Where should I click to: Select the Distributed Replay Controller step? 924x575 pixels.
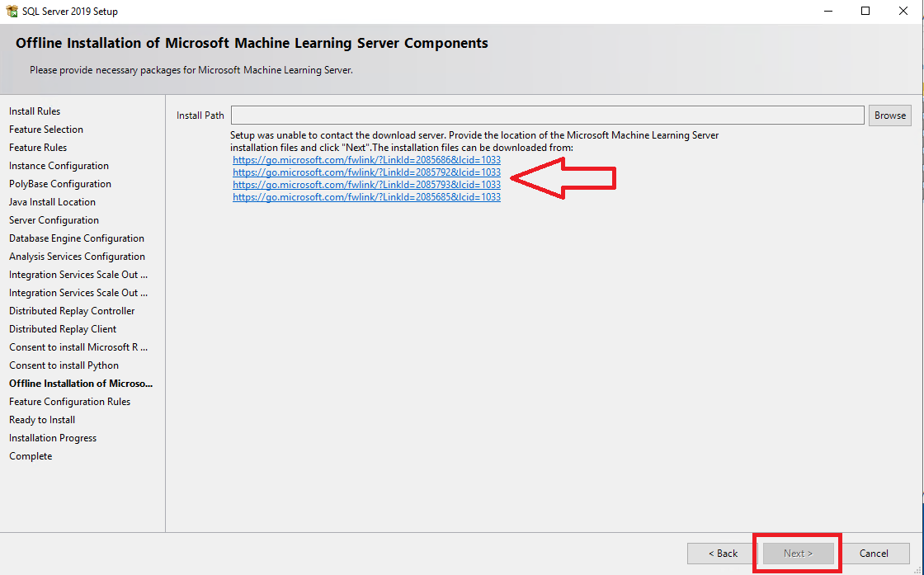pyautogui.click(x=72, y=311)
